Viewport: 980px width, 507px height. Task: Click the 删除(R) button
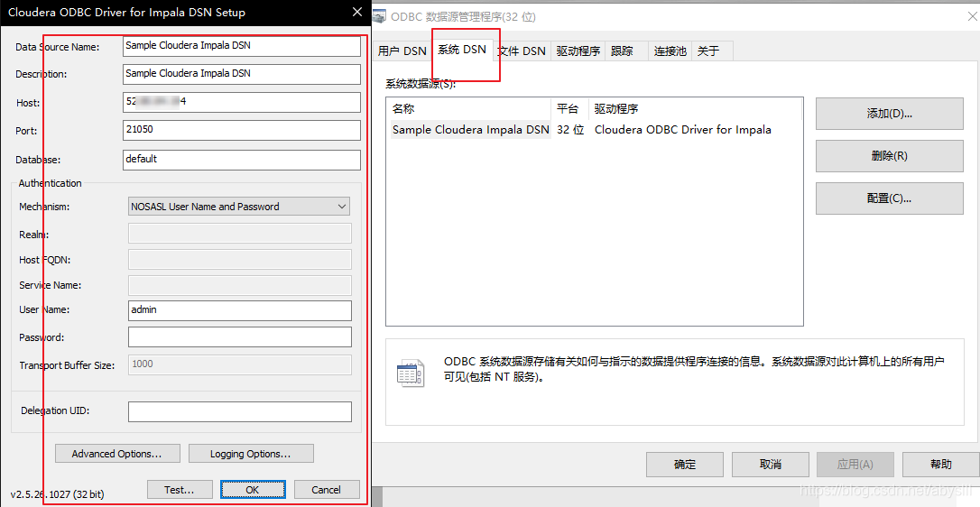coord(890,156)
